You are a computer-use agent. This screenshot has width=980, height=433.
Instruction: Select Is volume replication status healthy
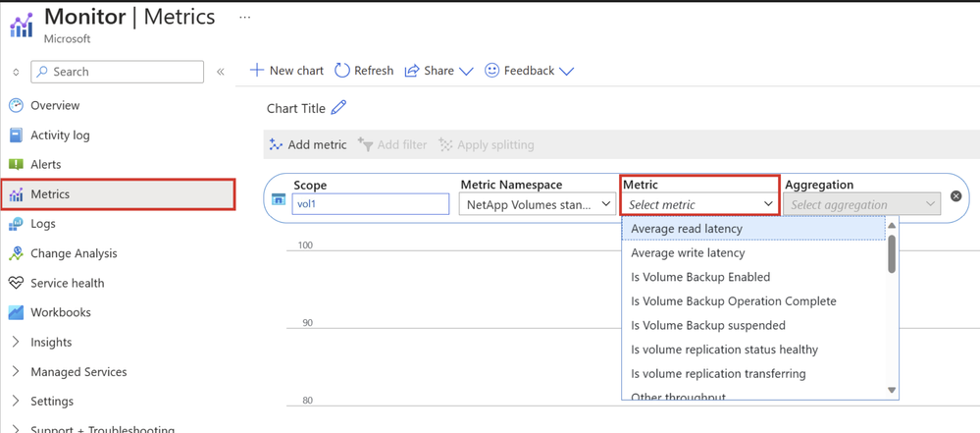(x=753, y=350)
